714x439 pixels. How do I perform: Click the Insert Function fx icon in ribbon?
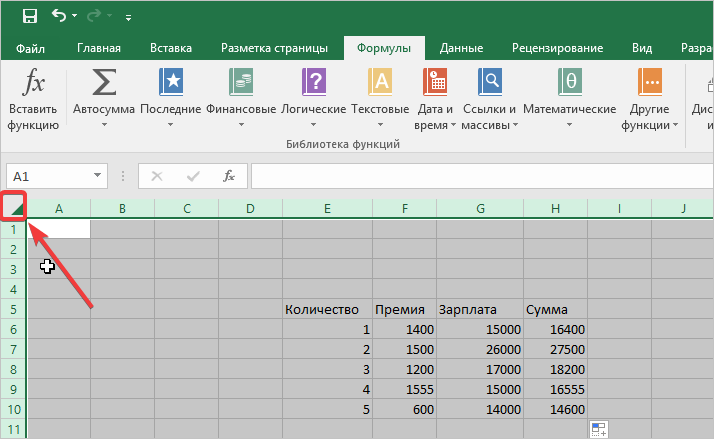pyautogui.click(x=33, y=82)
